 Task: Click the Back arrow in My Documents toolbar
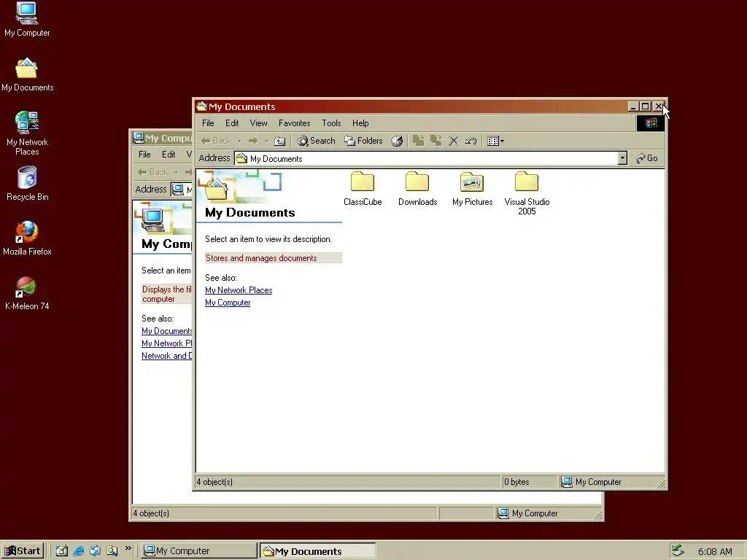click(216, 141)
